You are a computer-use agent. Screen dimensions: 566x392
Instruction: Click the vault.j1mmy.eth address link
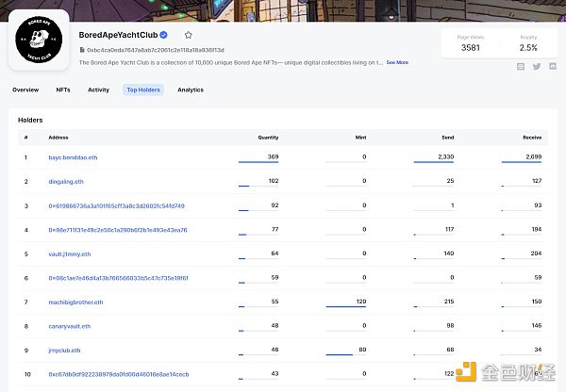click(70, 253)
